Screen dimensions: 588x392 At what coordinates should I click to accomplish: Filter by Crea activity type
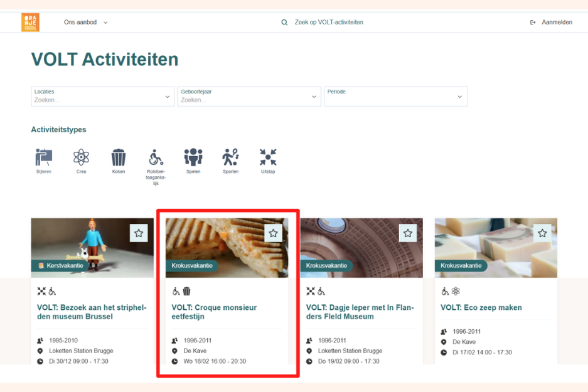(81, 157)
